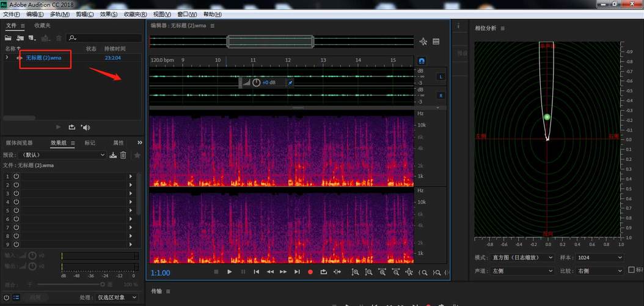Image resolution: width=644 pixels, height=306 pixels.
Task: Toggle the snapping magnet icon
Action: pyautogui.click(x=422, y=61)
